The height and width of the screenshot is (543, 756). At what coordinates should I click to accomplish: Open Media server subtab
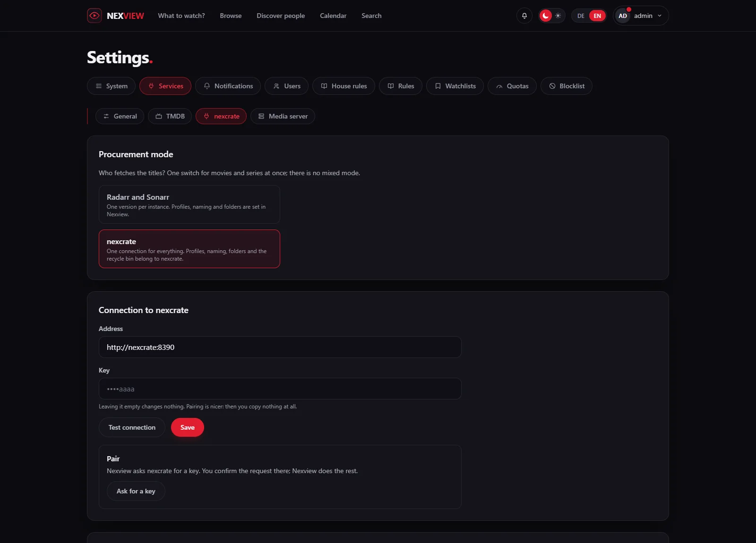pyautogui.click(x=283, y=116)
